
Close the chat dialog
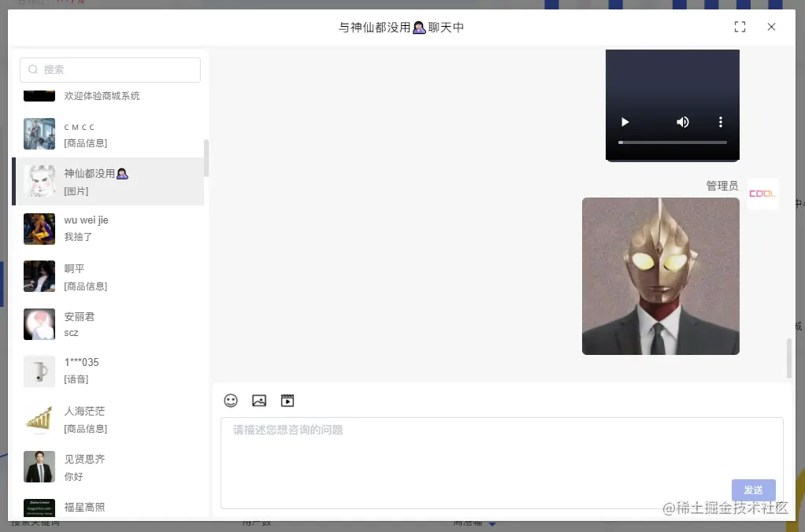pos(771,27)
